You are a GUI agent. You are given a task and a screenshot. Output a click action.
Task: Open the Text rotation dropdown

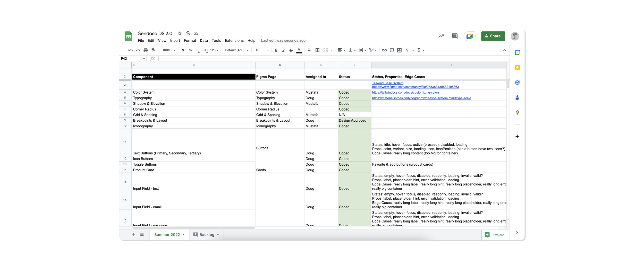373,50
